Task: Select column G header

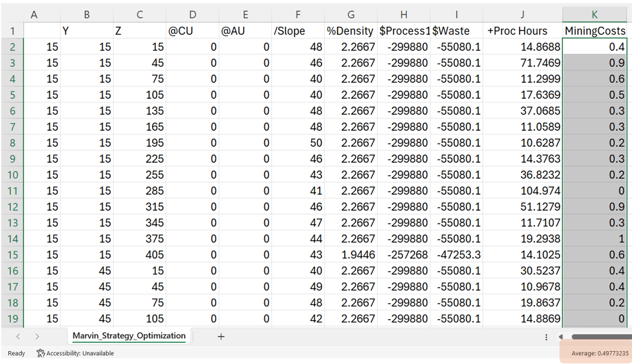Action: [351, 15]
